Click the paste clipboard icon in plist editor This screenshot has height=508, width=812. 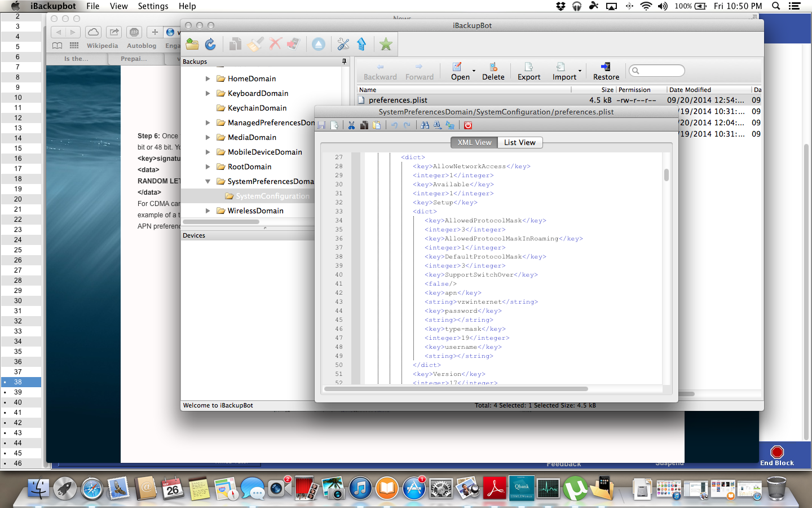click(x=377, y=125)
